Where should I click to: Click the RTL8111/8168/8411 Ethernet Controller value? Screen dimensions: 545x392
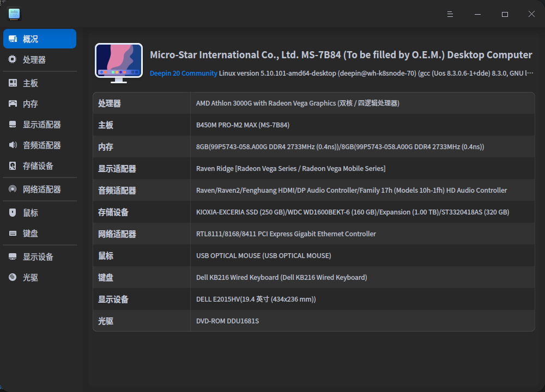[286, 234]
